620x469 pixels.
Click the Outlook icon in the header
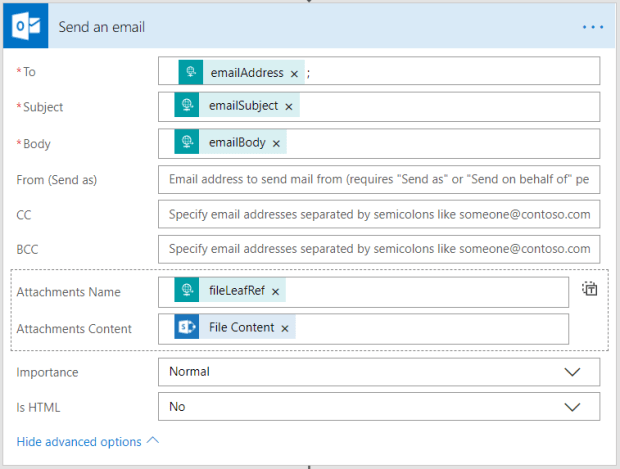pos(23,27)
